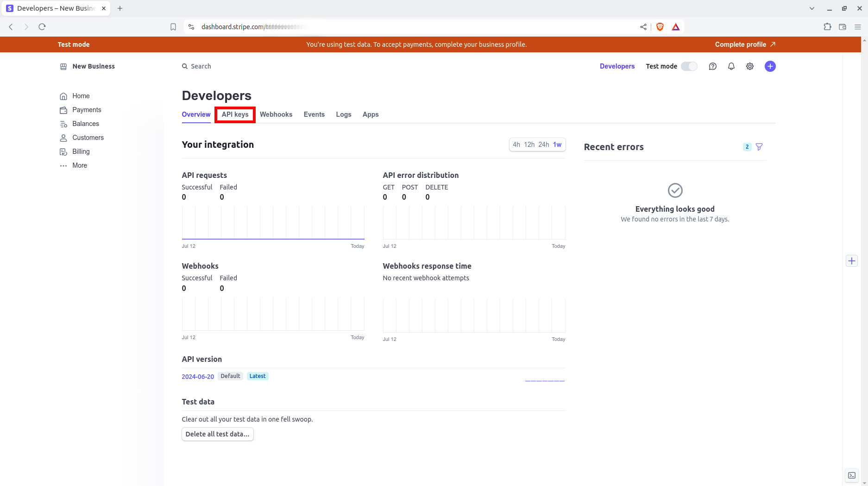Click the Search field
Image resolution: width=868 pixels, height=486 pixels.
[x=196, y=66]
